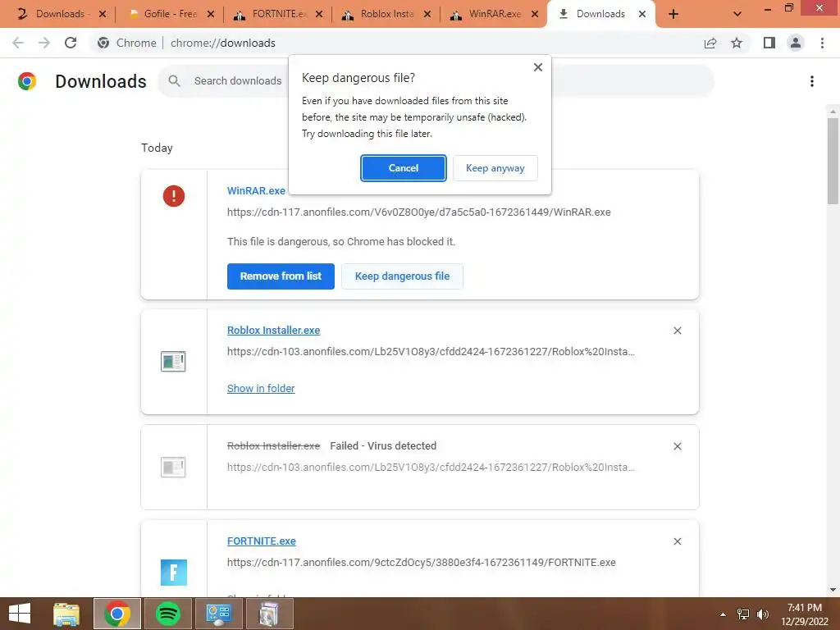Open the Downloads page more actions menu

812,81
